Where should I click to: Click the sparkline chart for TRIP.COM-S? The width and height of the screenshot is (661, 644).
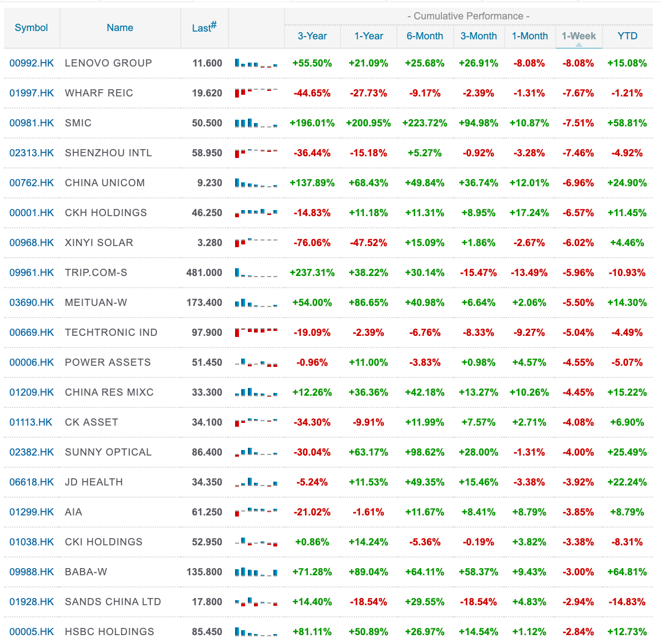click(x=256, y=272)
